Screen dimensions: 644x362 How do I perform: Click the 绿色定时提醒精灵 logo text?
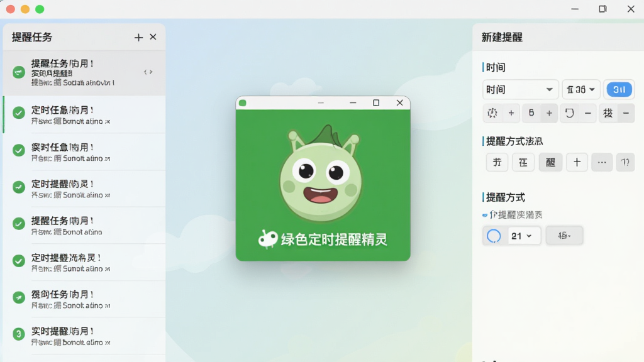click(x=334, y=239)
